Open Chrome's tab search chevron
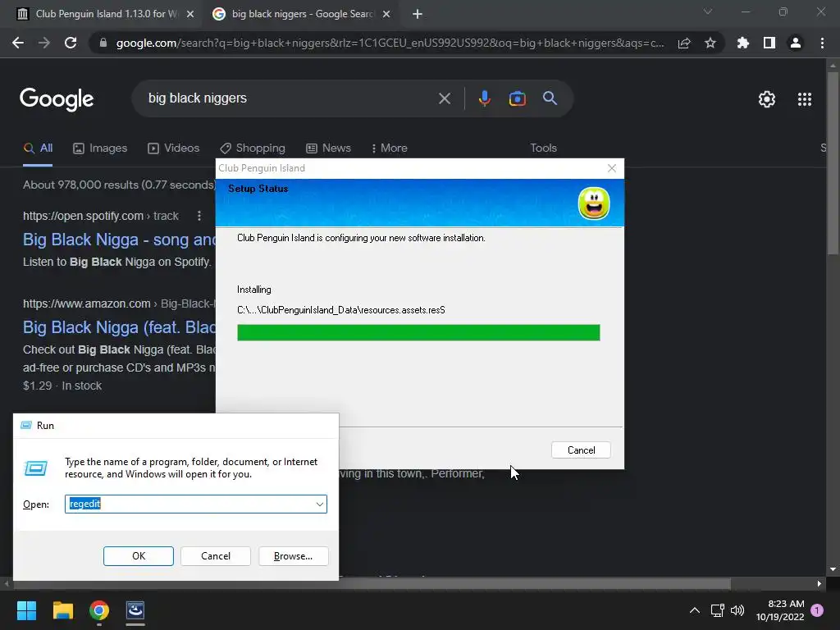This screenshot has height=630, width=840. tap(708, 11)
